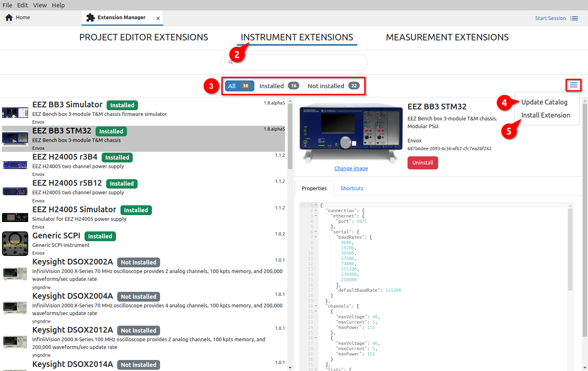Collapse the connection fold arrow on line 2
The width and height of the screenshot is (588, 371).
tap(316, 211)
